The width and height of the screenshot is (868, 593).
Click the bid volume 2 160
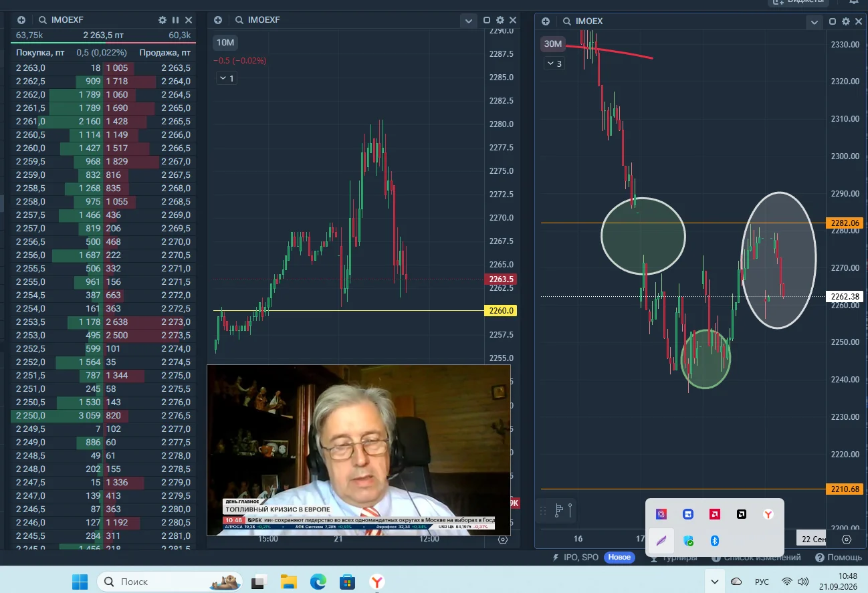point(90,121)
